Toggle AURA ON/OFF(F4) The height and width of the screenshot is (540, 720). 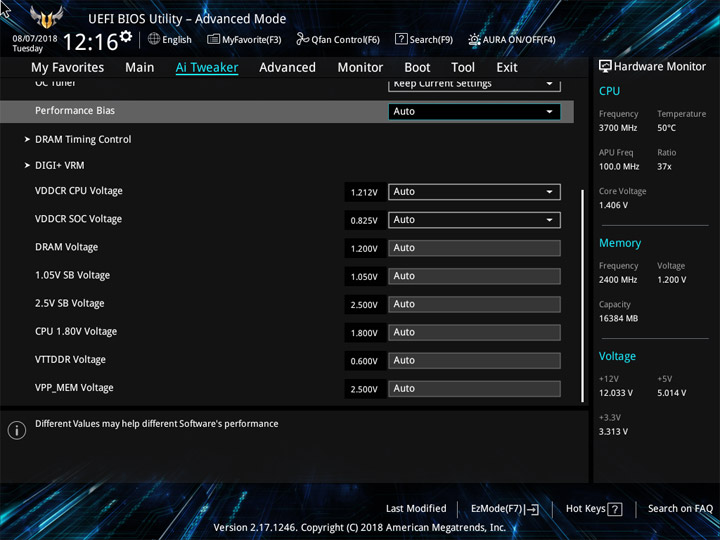512,39
